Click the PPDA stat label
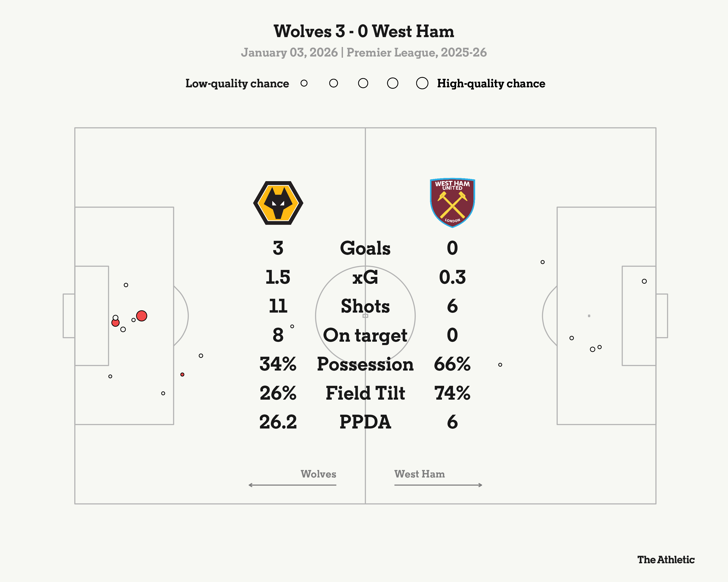 pos(365,422)
